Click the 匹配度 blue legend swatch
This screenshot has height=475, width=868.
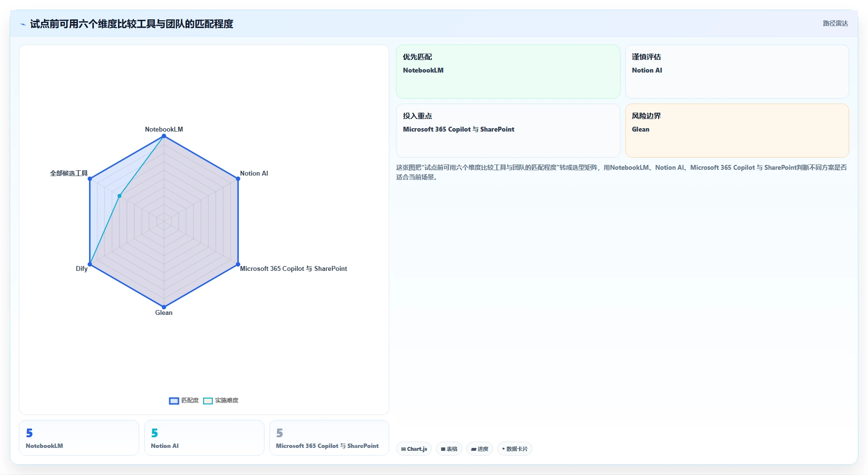coord(174,401)
